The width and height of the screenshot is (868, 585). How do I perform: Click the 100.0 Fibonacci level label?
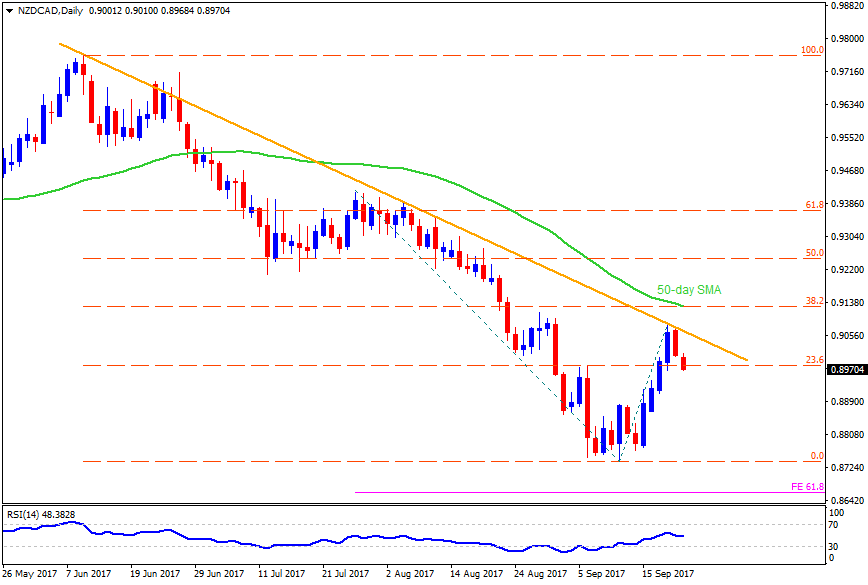click(x=812, y=50)
